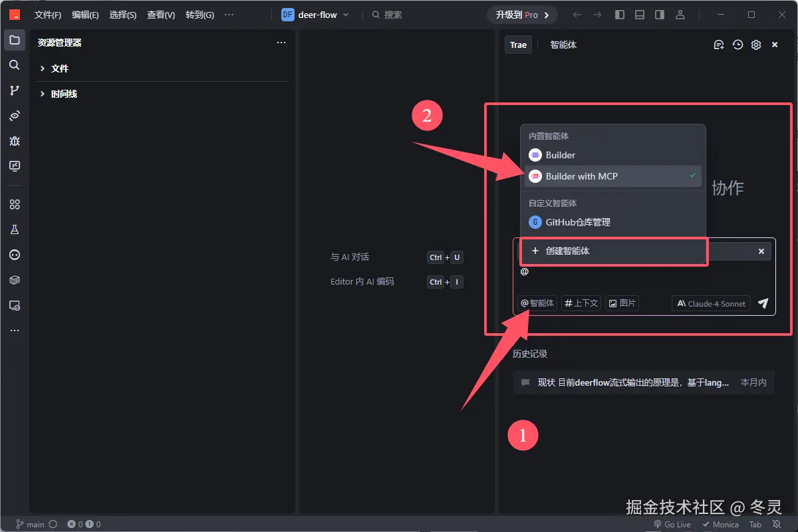This screenshot has width=798, height=532.
Task: Open the 查看(V) menu
Action: click(x=161, y=15)
